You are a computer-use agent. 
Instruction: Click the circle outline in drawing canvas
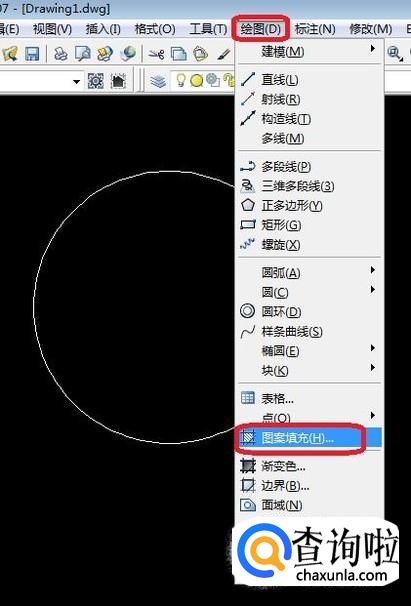[34, 307]
